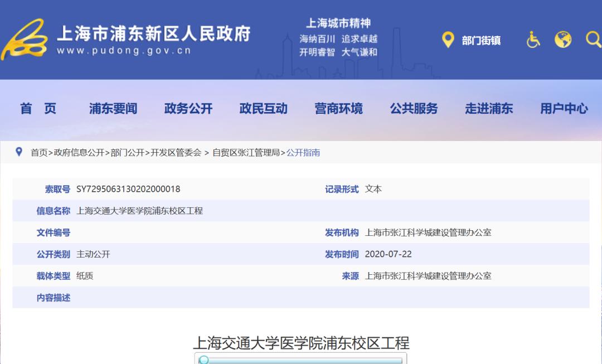Click 来源 value 上海市张江科学城建设管理办公室
This screenshot has height=364, width=602.
[x=428, y=276]
